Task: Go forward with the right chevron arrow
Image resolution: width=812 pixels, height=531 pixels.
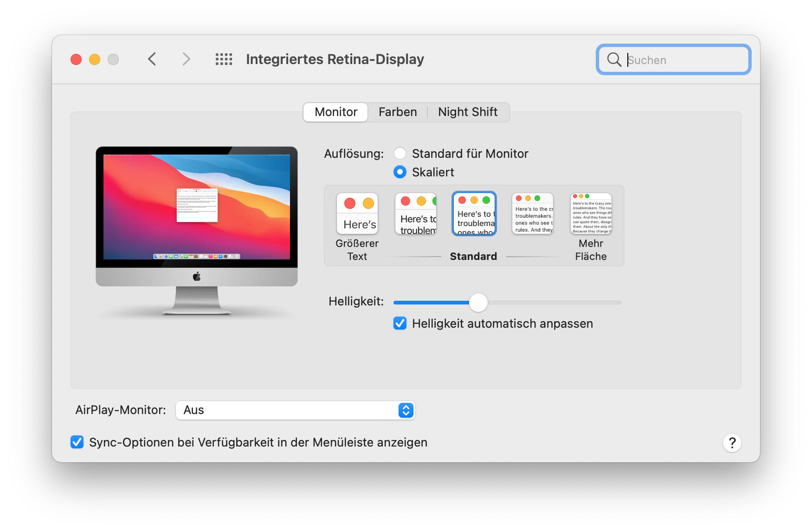Action: (186, 59)
